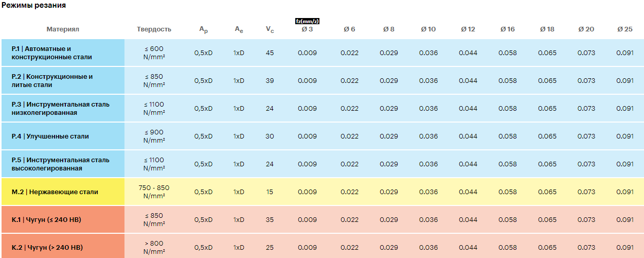
Task: Click the yellow M.2 Нержавеющие стали cell
Action: 63,192
